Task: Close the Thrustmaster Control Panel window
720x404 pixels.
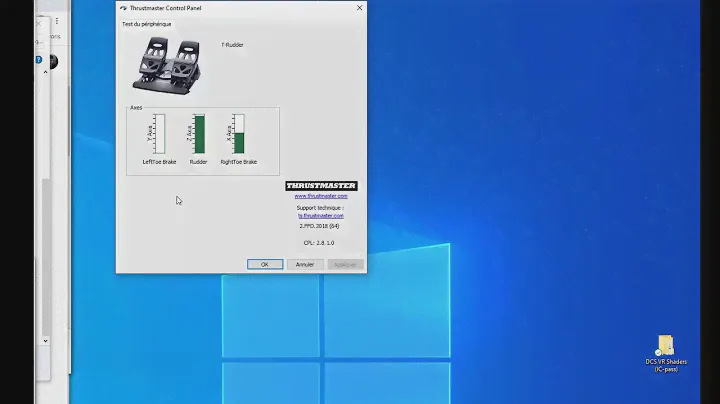Action: [359, 7]
